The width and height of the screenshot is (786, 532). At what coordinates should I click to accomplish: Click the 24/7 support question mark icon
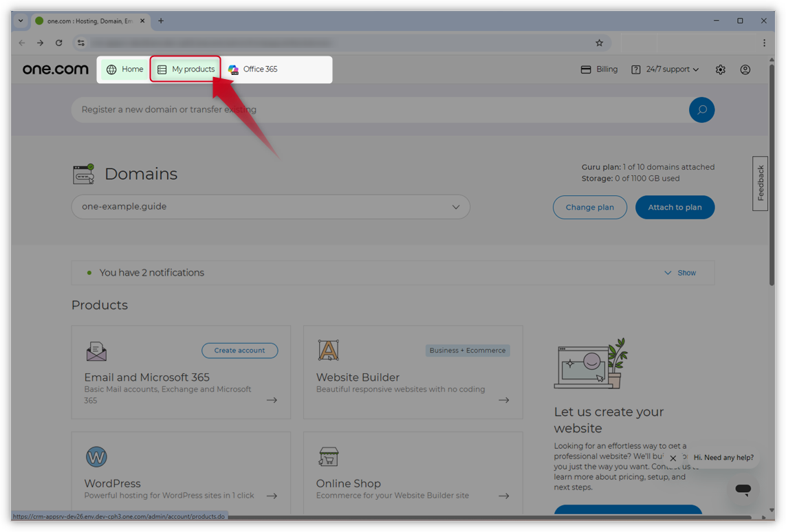click(635, 69)
